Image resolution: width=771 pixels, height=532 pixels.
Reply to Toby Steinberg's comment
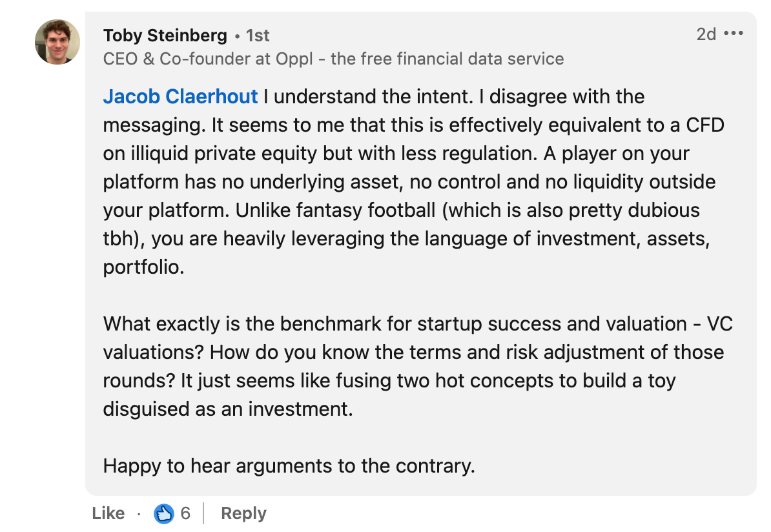point(243,513)
